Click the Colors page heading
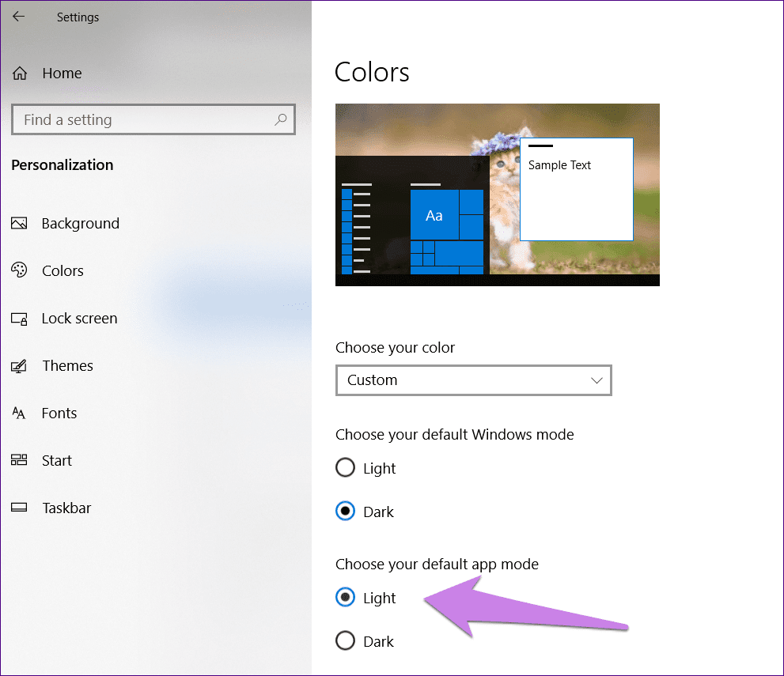This screenshot has width=784, height=676. [372, 72]
